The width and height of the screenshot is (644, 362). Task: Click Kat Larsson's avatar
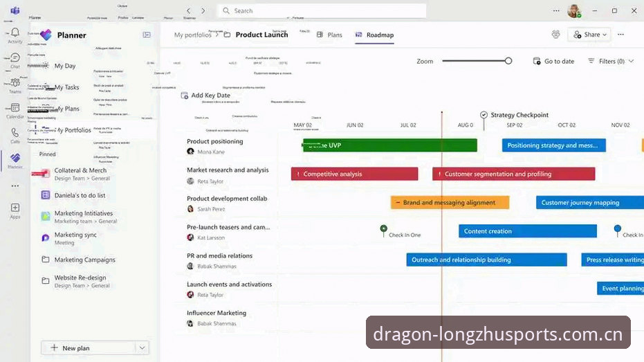190,237
